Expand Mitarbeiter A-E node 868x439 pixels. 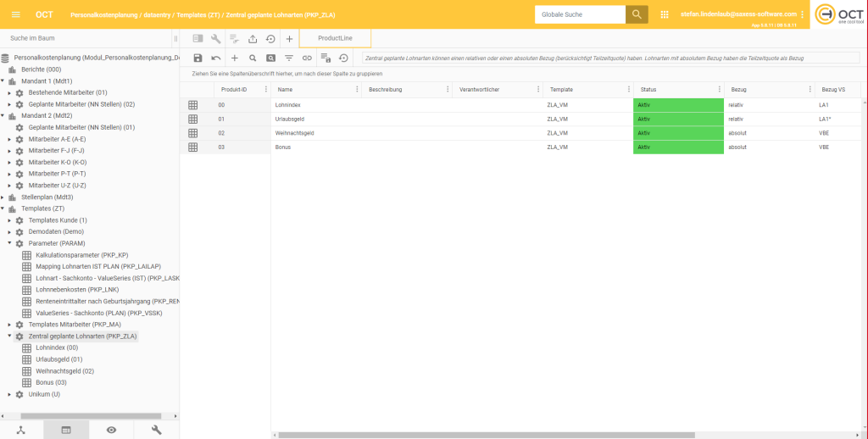(9, 139)
